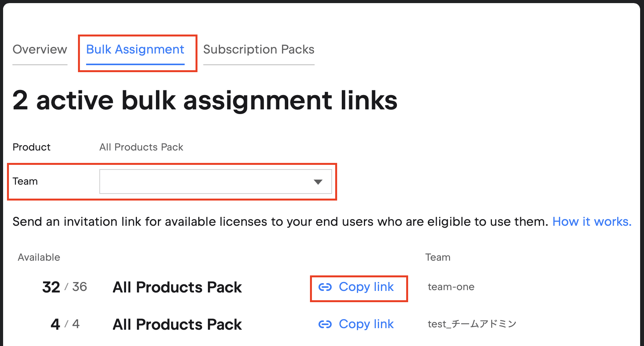
Task: Copy link text for test_チームアドミン pack
Action: (x=366, y=324)
